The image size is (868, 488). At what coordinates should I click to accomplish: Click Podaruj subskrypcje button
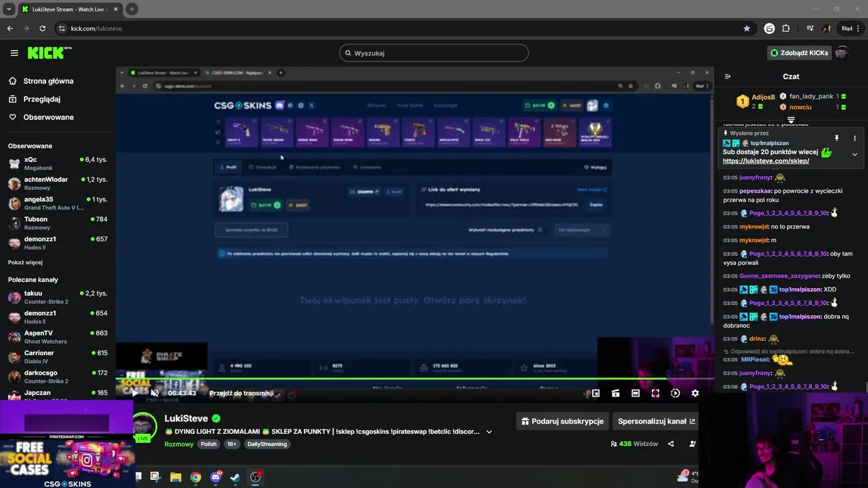click(562, 421)
